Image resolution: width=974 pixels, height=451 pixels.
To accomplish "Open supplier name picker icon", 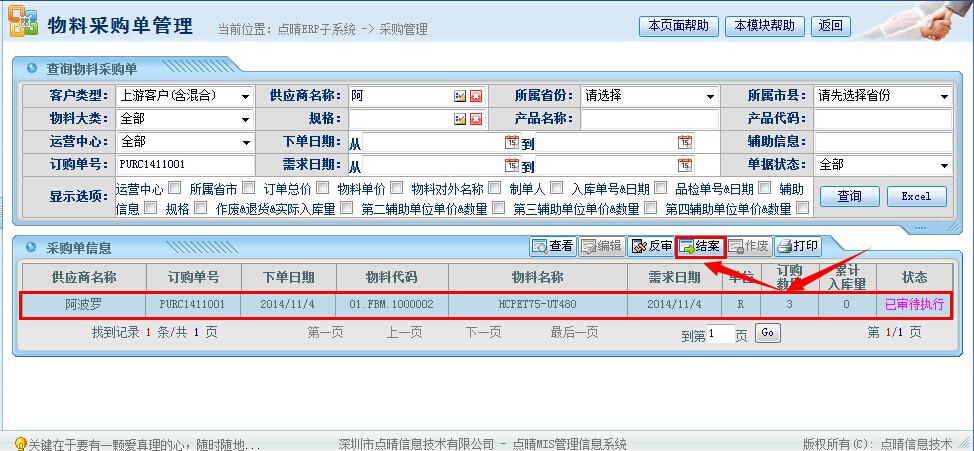I will click(460, 96).
